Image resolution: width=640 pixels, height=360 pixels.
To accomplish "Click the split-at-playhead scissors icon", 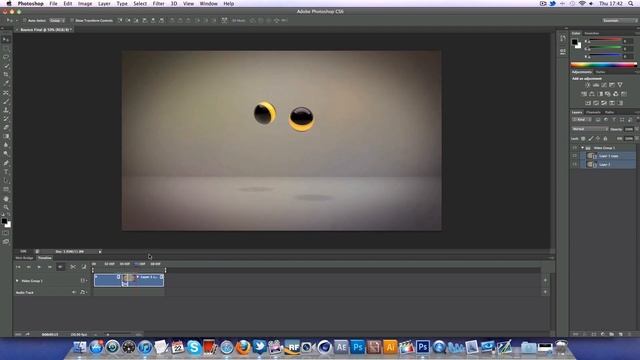I will (x=73, y=267).
